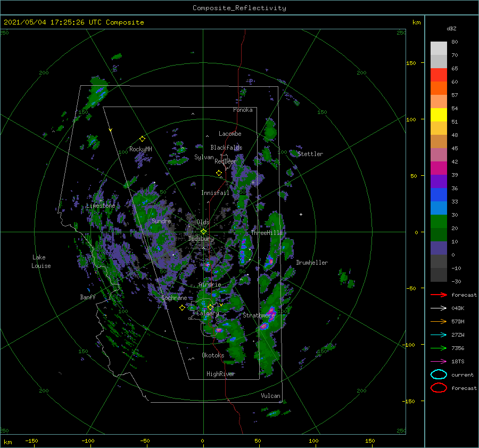Click the dBZ legend heading
479x448 pixels.
(x=451, y=28)
